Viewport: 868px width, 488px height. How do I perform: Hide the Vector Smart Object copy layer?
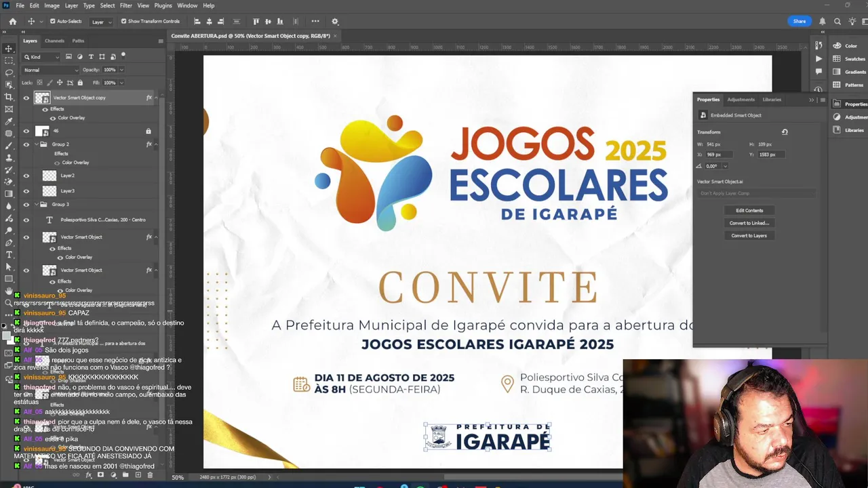tap(26, 98)
